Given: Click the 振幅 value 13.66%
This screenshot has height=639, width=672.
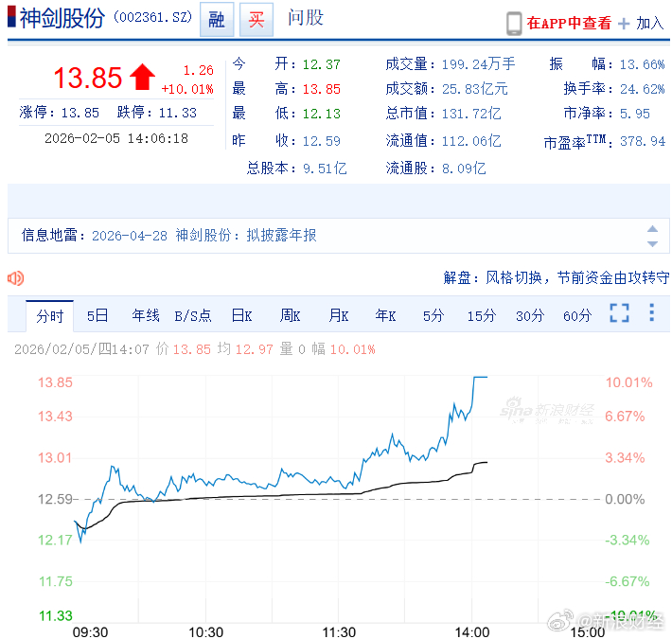Looking at the screenshot, I should pyautogui.click(x=642, y=64).
